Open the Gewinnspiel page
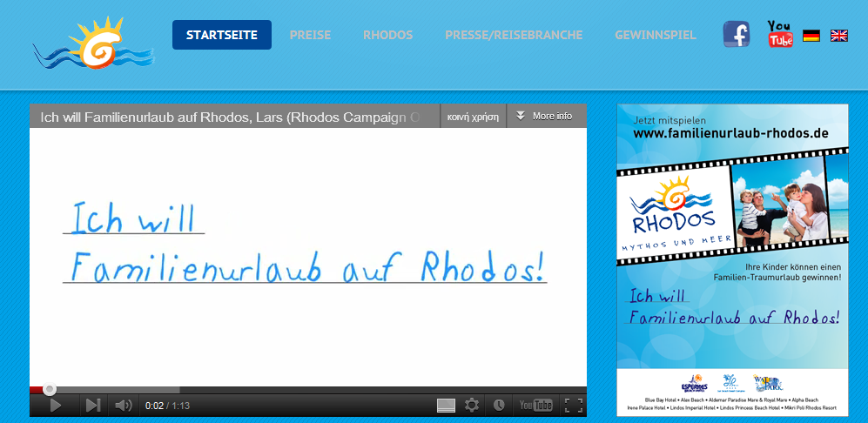The width and height of the screenshot is (868, 423). point(655,35)
